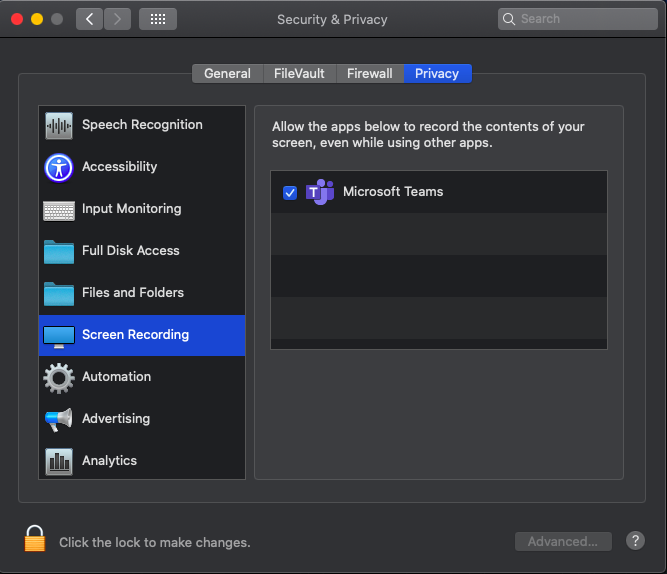Click the padlock to make changes
Screen dimensions: 667x574
(35, 538)
